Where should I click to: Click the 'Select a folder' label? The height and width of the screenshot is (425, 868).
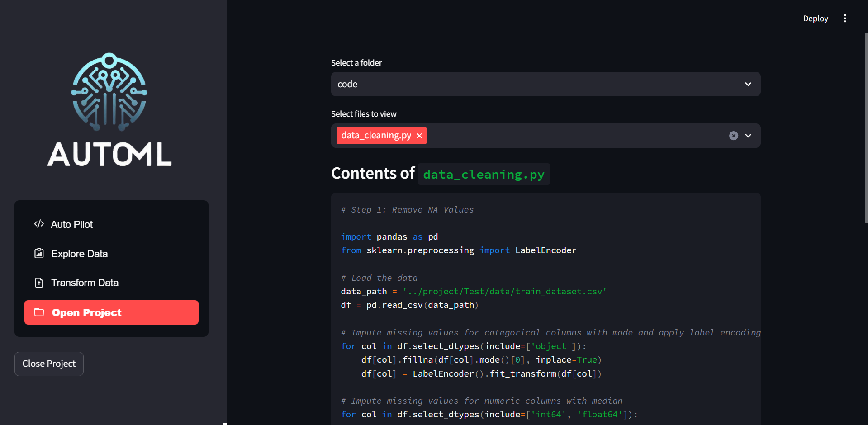[x=356, y=63]
